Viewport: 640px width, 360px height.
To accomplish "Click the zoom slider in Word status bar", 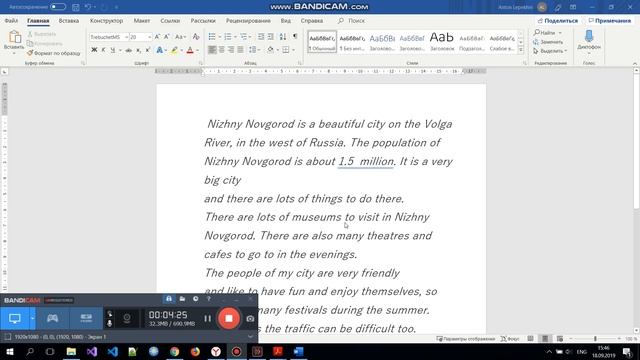I will (x=595, y=339).
